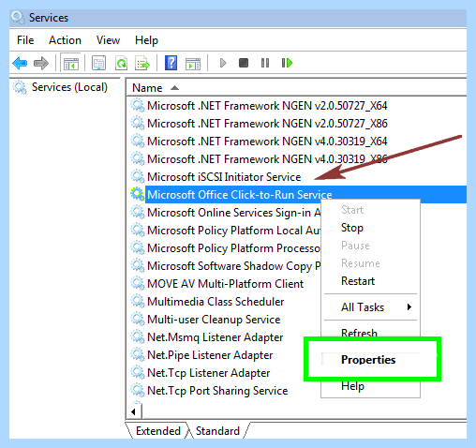Click gear icon of Microsoft iSCSI Initiator Service
The image size is (476, 448).
click(138, 177)
